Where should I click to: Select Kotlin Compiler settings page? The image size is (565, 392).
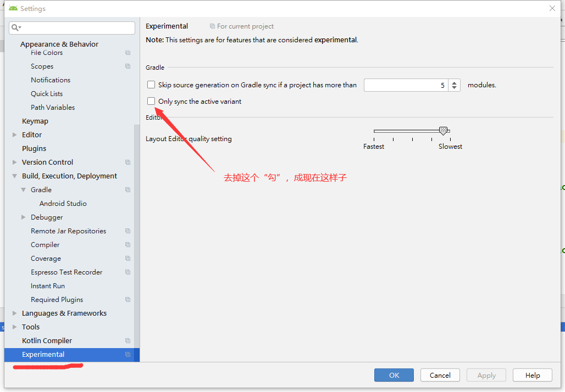click(x=47, y=340)
